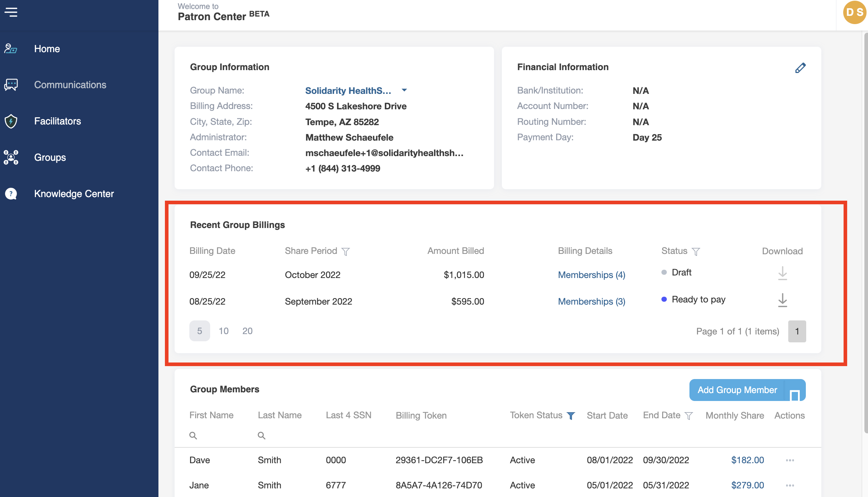868x497 pixels.
Task: Download the September 2022 billing
Action: tap(782, 300)
